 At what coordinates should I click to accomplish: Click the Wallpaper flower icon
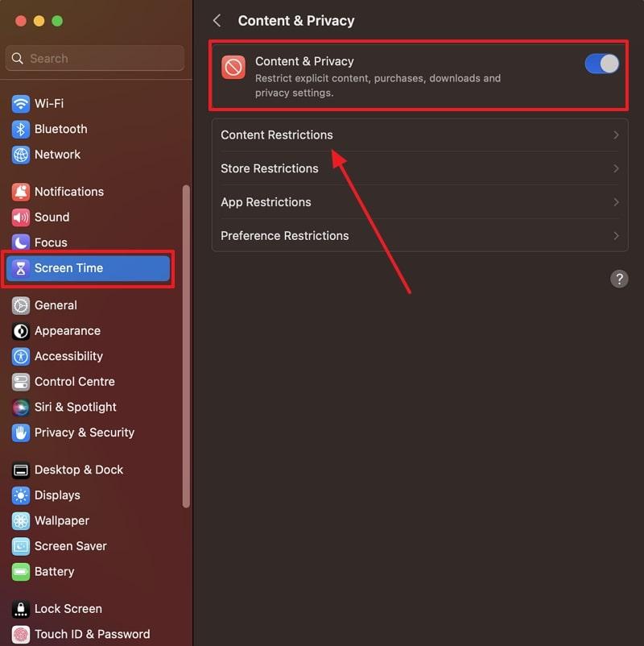coord(21,521)
